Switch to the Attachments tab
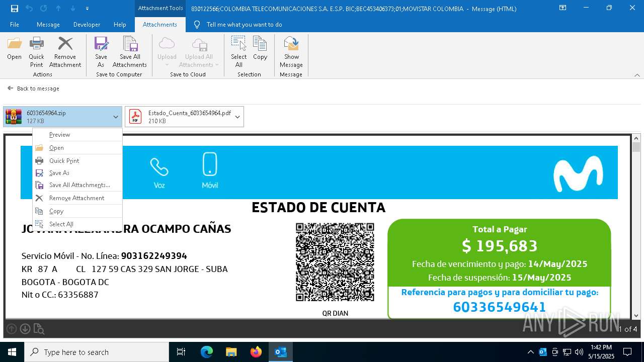The width and height of the screenshot is (644, 362). 159,25
